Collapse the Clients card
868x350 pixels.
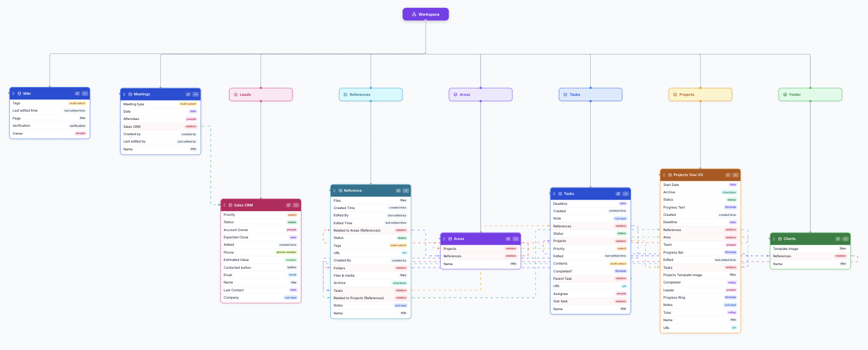click(845, 239)
